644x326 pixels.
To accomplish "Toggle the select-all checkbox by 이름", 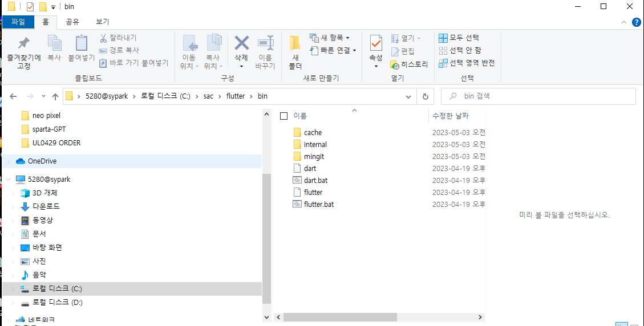I will pos(283,116).
